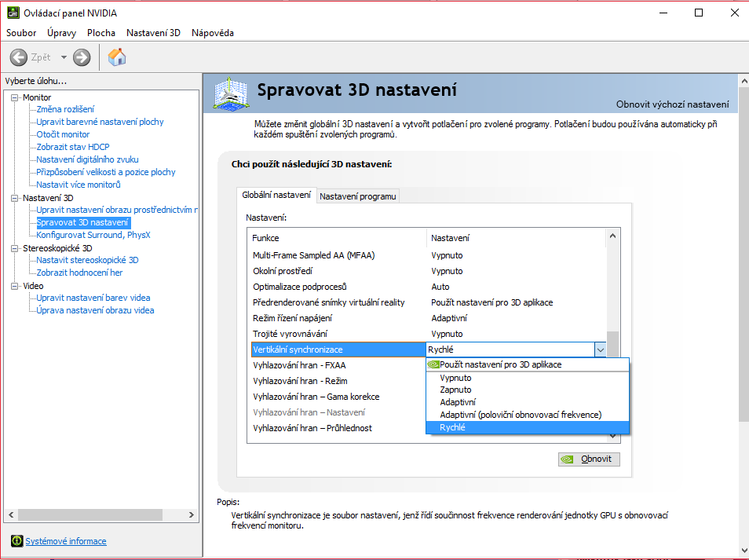
Task: Choose Použít nastavení pro 3D aplikace option
Action: [528, 364]
